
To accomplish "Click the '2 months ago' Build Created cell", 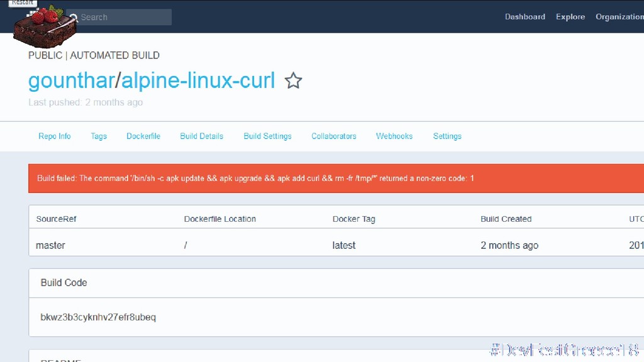I will (x=509, y=246).
